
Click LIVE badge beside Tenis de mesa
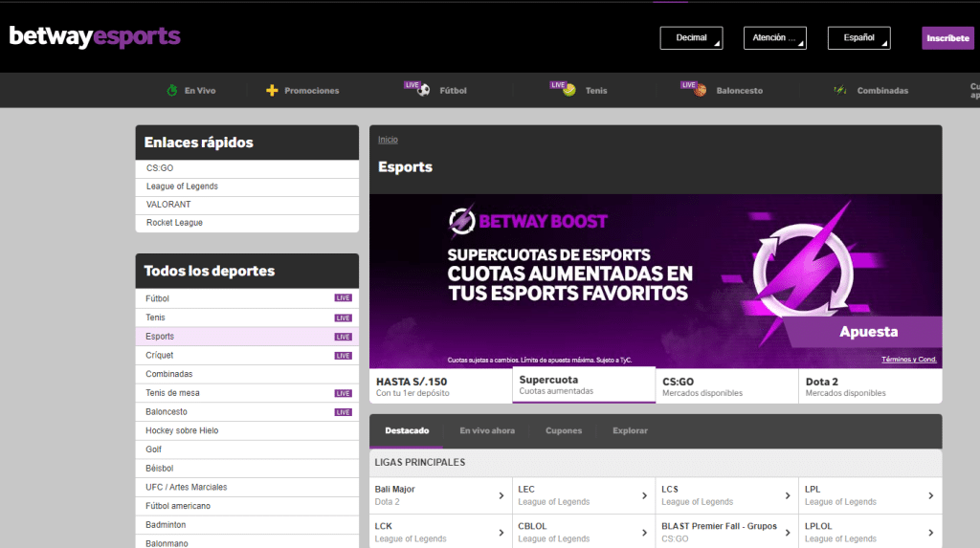344,393
